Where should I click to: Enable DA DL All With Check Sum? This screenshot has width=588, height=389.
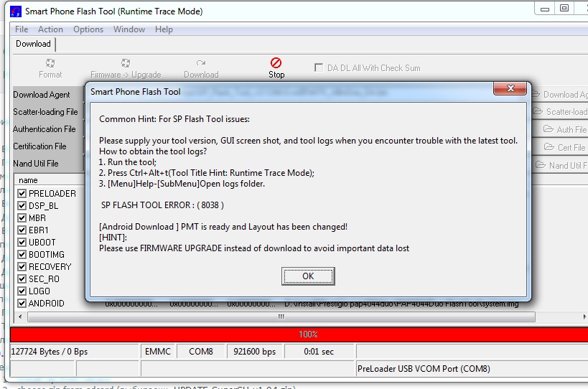(x=319, y=68)
